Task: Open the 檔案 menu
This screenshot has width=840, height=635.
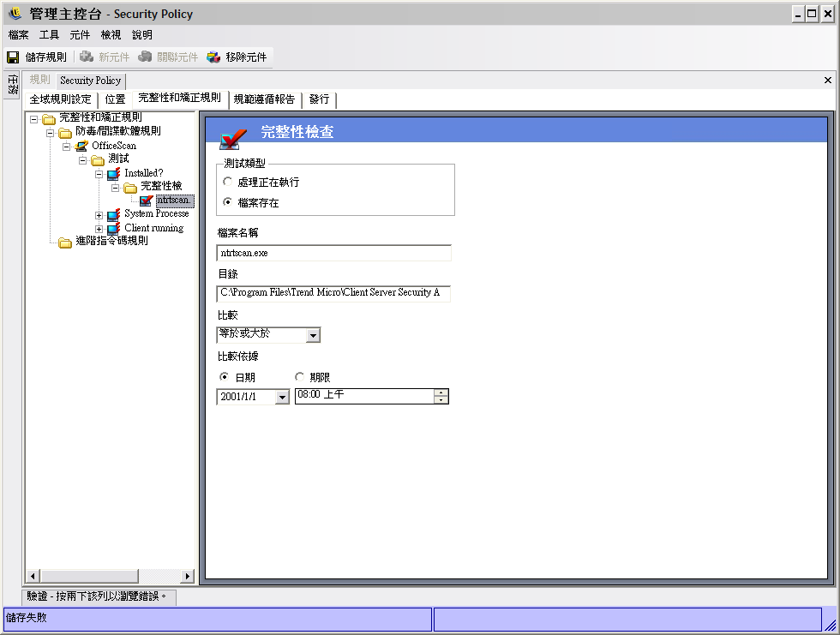Action: 19,35
